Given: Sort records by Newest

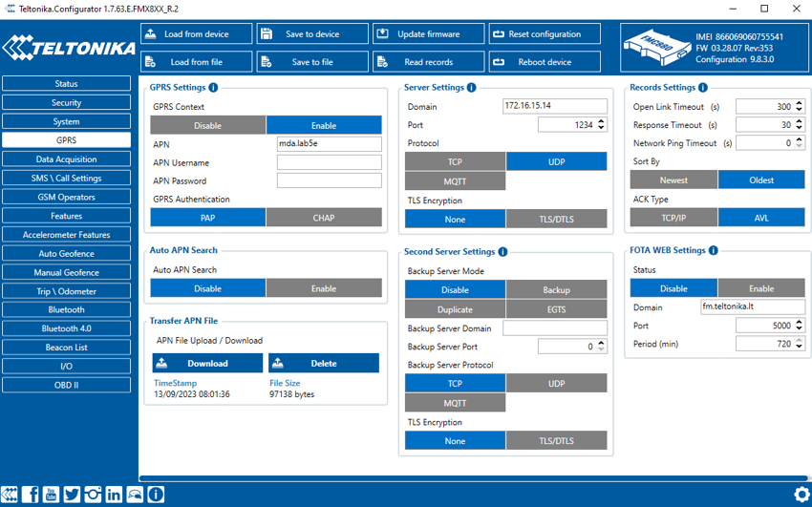Looking at the screenshot, I should tap(673, 180).
